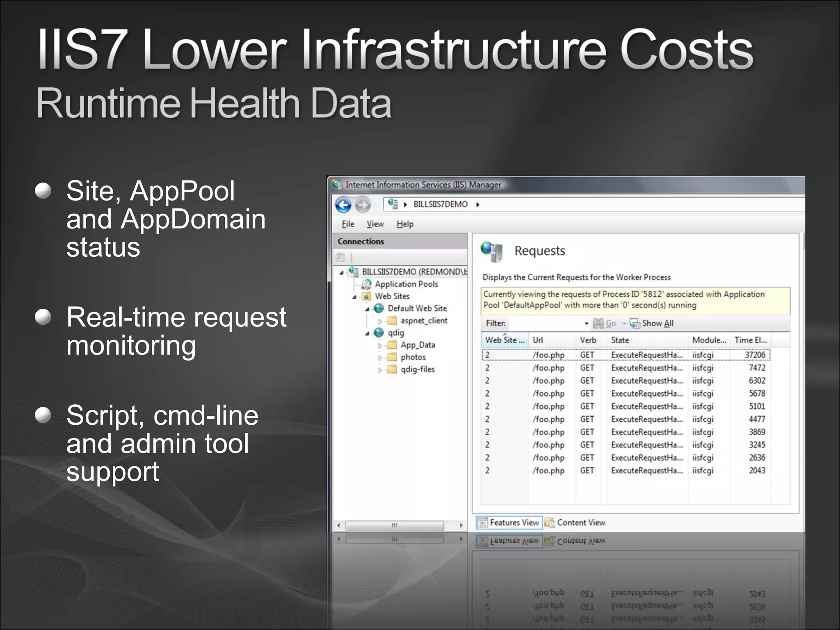Click the aspnet_client folder icon

[x=392, y=320]
